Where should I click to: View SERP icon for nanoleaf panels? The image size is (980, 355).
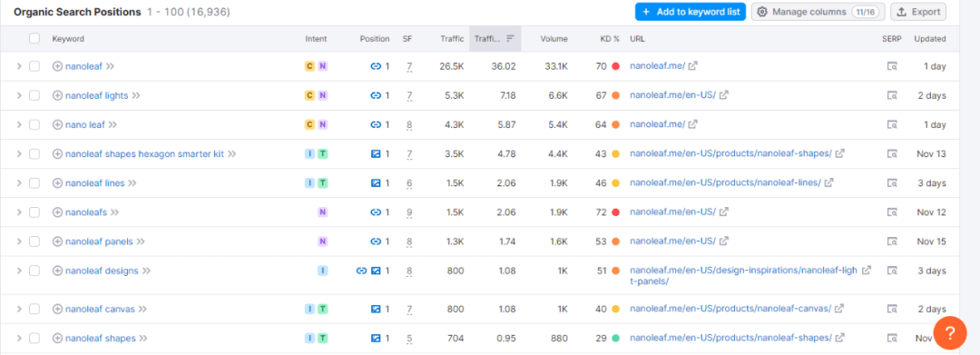click(892, 242)
